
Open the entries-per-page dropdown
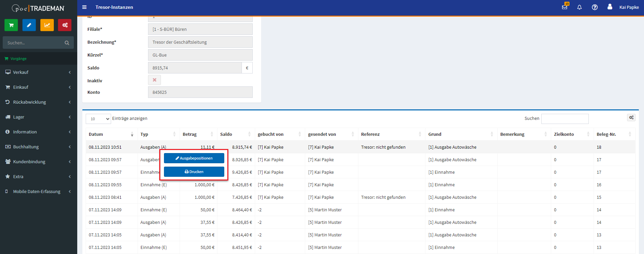click(x=98, y=119)
